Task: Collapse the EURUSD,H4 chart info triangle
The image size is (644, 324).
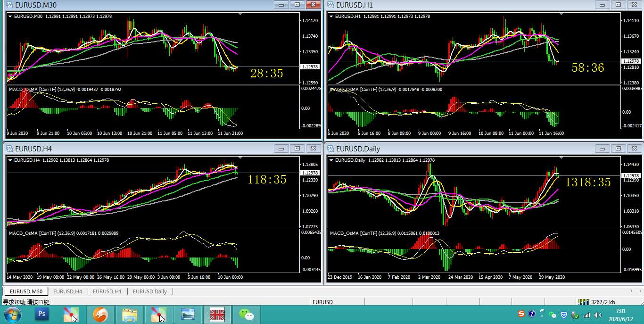Action: click(x=10, y=160)
